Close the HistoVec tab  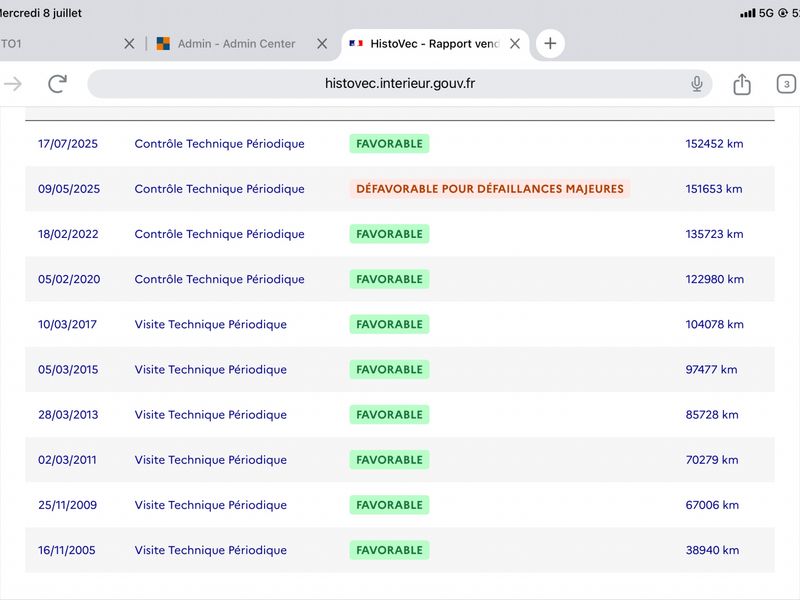(515, 44)
